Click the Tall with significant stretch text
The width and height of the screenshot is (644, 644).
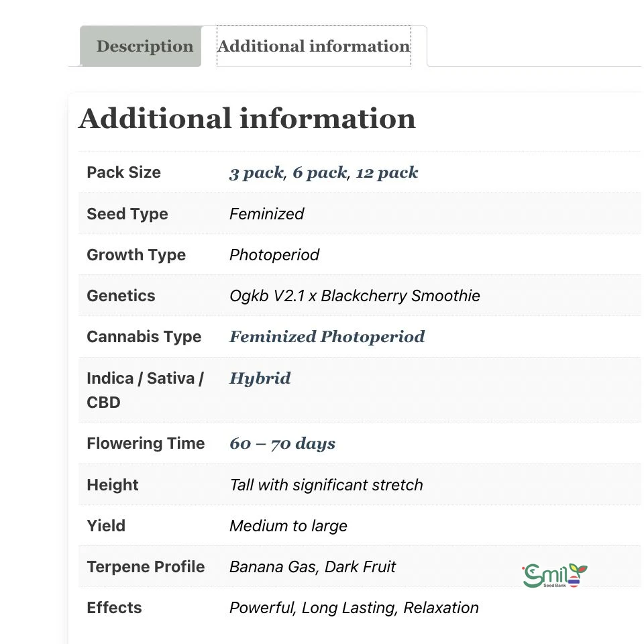coord(326,485)
